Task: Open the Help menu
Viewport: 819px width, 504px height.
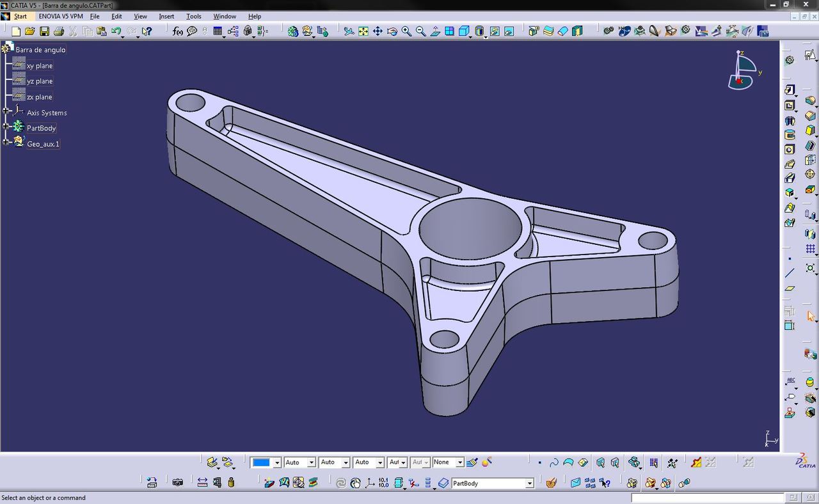Action: [255, 16]
